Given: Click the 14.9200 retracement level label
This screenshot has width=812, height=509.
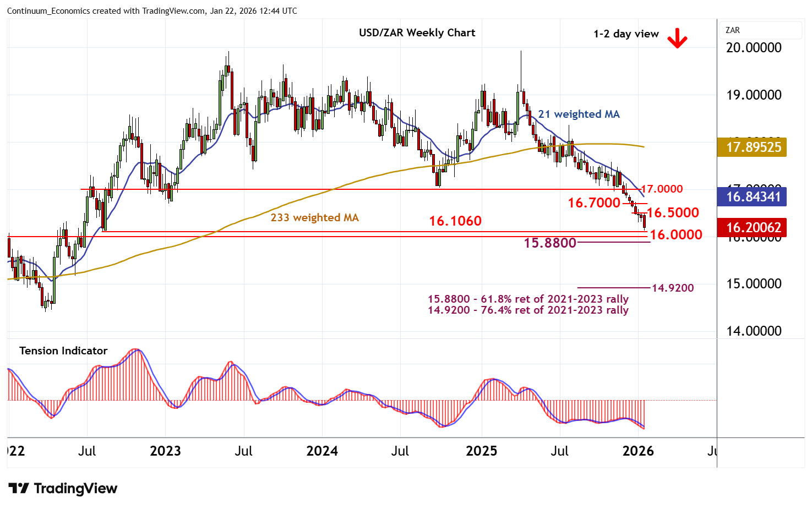Looking at the screenshot, I should pyautogui.click(x=672, y=288).
